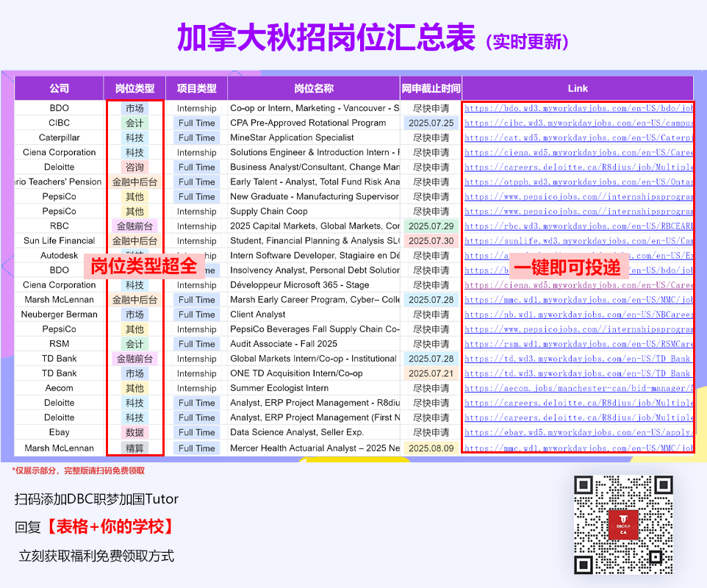Open the rsm.wd1.myworkdayjobs.com link

[x=578, y=344]
